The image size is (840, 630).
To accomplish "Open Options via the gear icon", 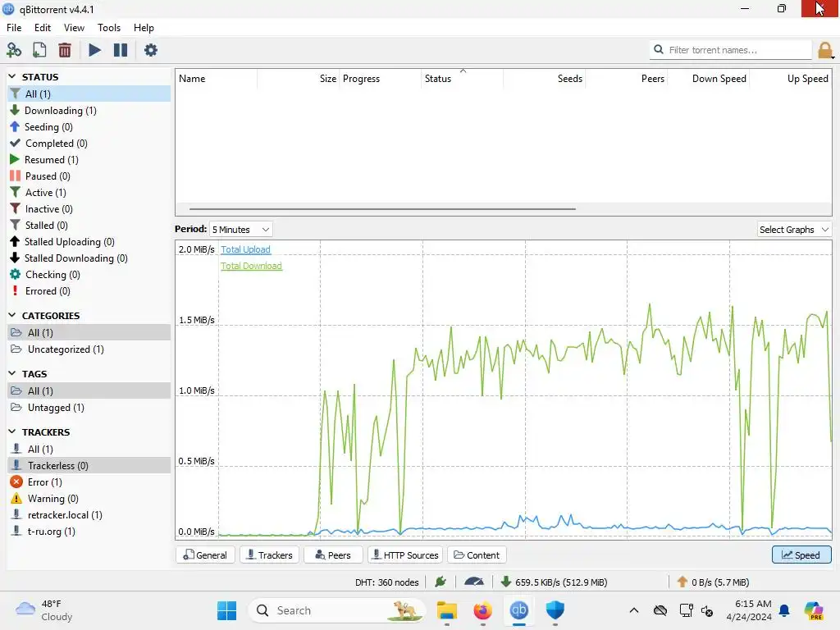I will 151,50.
